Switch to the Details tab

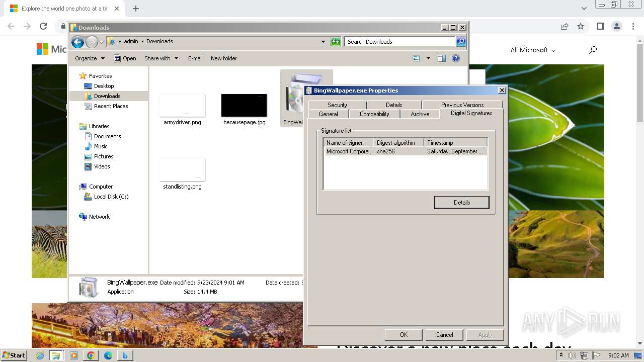coord(394,105)
